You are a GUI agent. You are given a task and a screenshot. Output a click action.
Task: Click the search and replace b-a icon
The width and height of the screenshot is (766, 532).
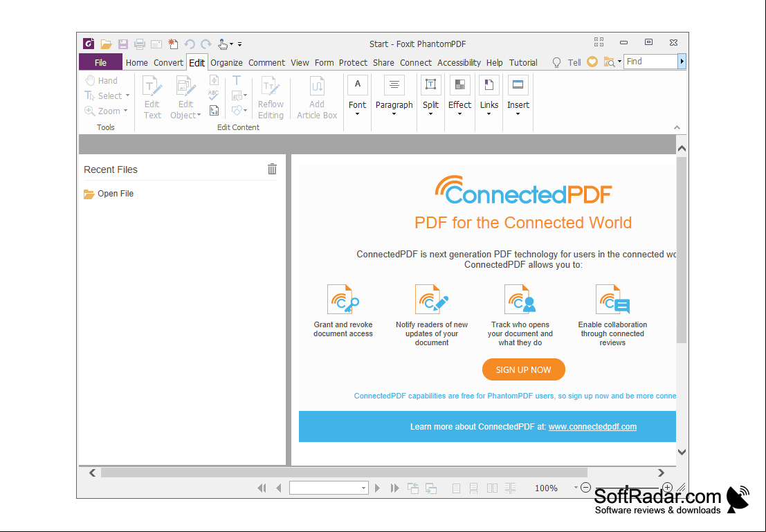tap(214, 111)
